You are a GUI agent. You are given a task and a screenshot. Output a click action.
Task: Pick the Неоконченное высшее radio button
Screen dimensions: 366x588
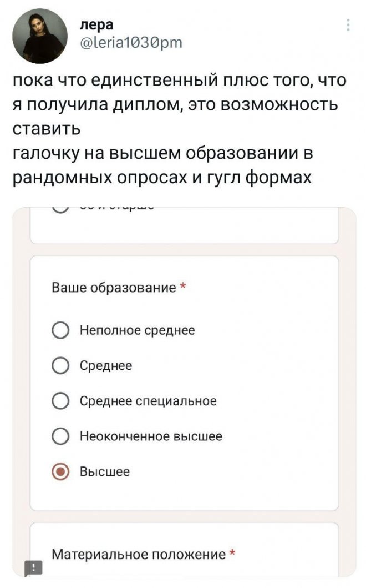[x=60, y=437]
